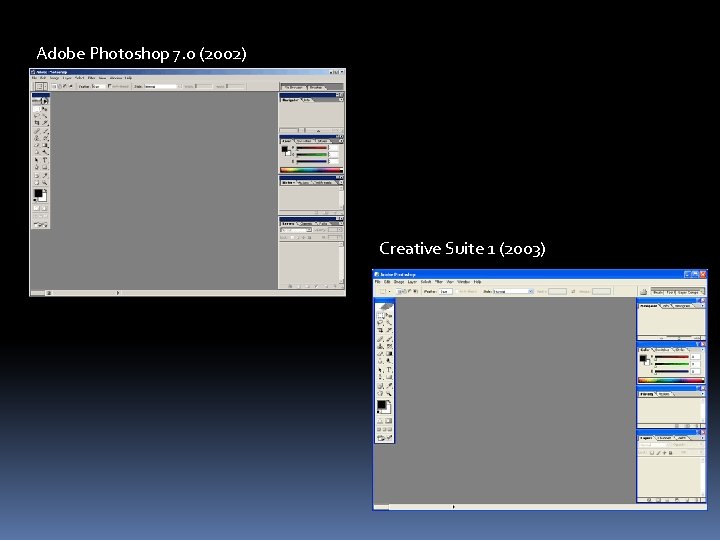Image resolution: width=720 pixels, height=540 pixels.
Task: Switch to Actions tab in CS window
Action: point(664,394)
